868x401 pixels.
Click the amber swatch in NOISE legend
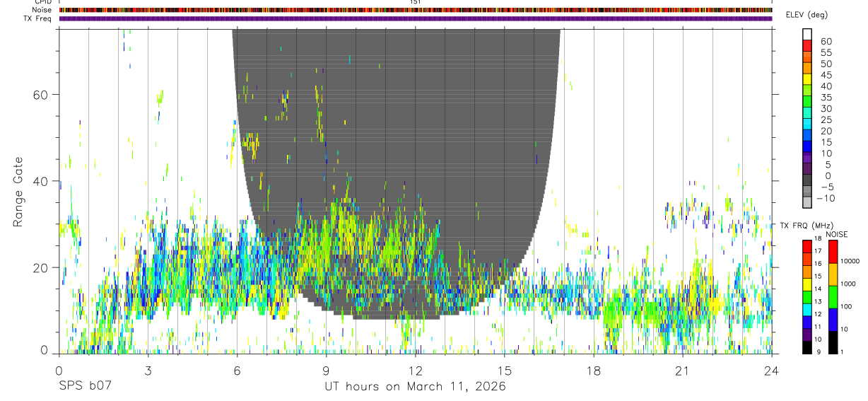coord(833,274)
